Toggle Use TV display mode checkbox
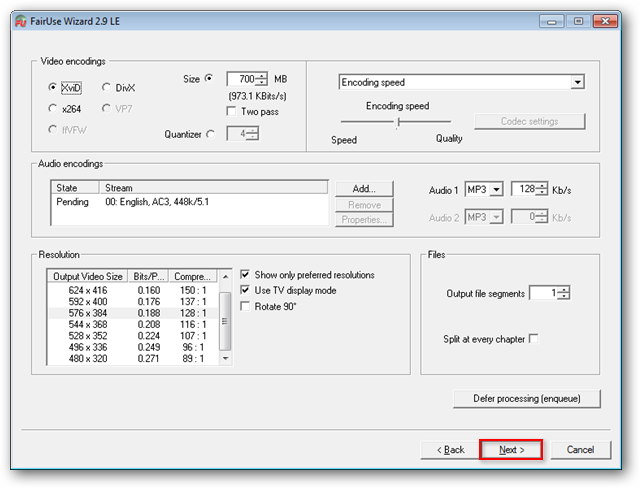The width and height of the screenshot is (640, 488). tap(245, 290)
